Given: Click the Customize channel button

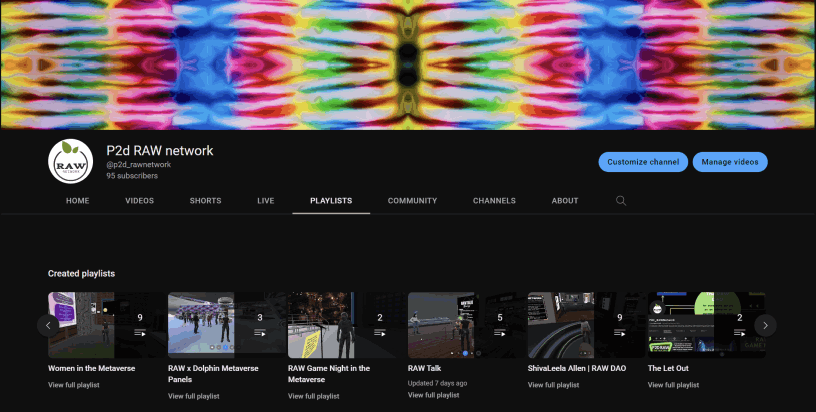Looking at the screenshot, I should click(x=643, y=162).
